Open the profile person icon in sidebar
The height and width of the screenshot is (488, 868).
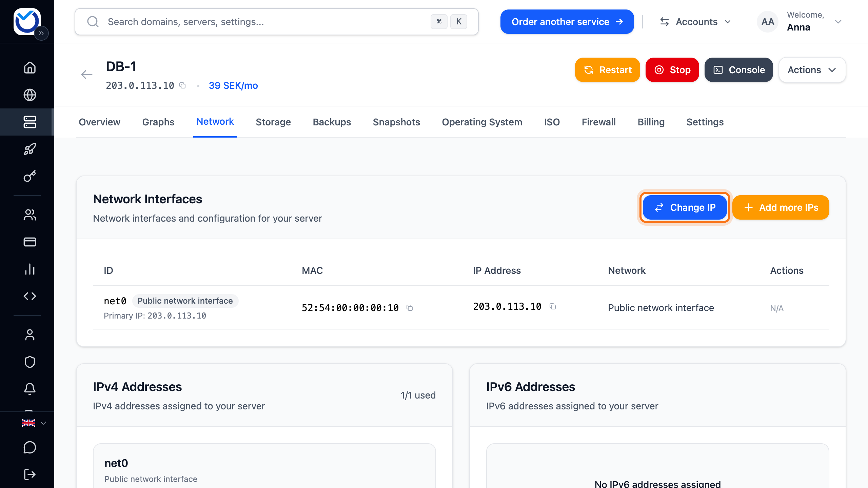[x=30, y=335]
